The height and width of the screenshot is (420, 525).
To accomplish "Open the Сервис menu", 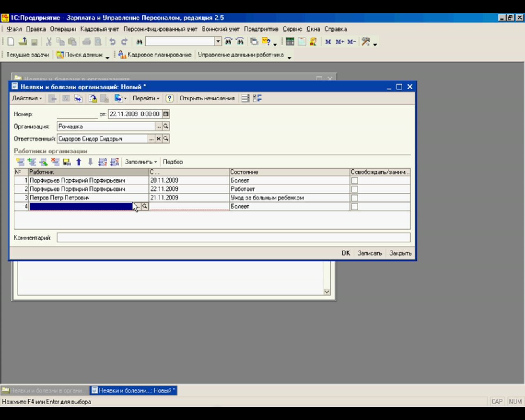I will (x=292, y=29).
